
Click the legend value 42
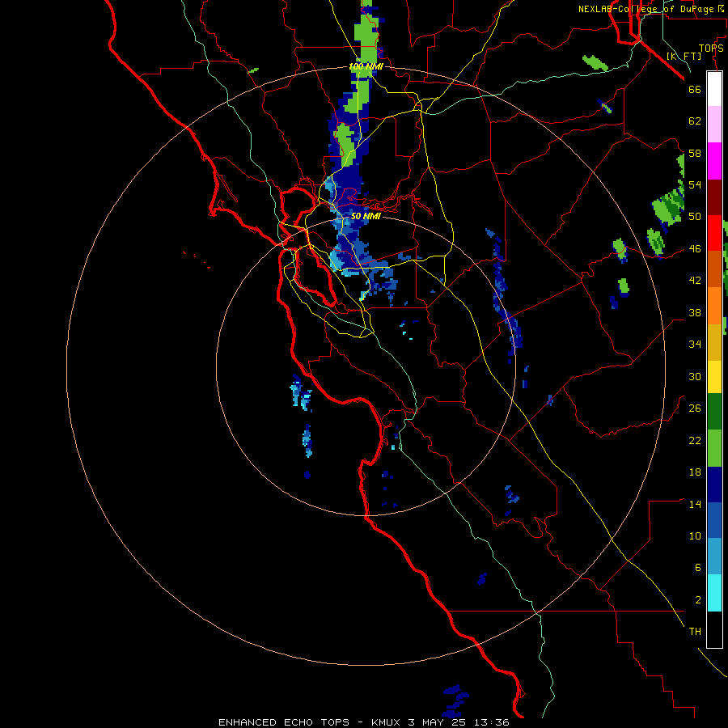695,281
